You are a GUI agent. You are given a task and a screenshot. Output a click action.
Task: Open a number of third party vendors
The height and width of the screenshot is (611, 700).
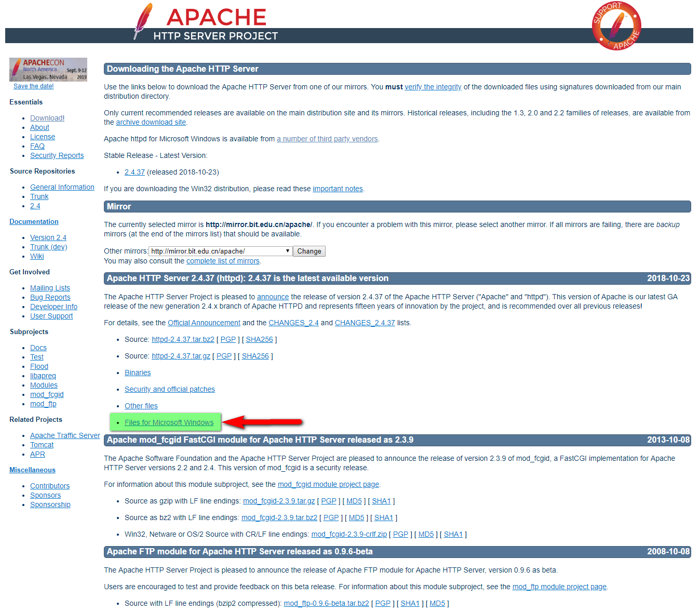click(327, 139)
